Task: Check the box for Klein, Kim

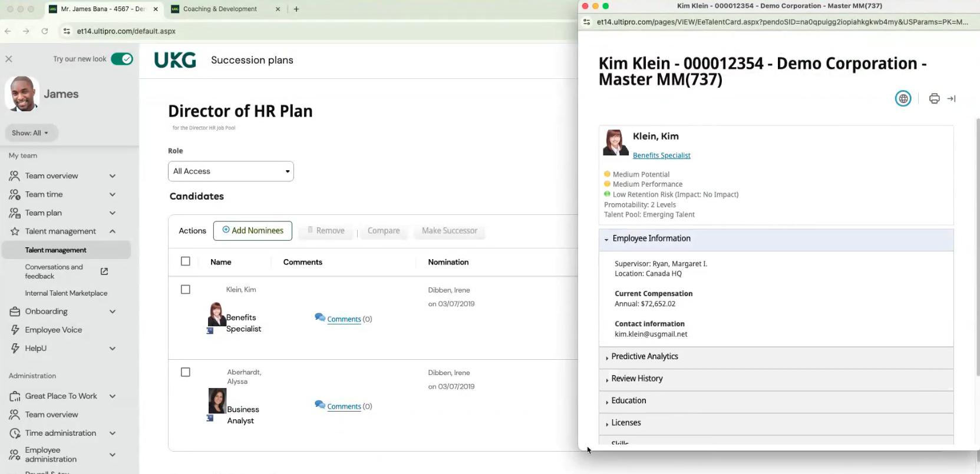Action: click(x=186, y=290)
